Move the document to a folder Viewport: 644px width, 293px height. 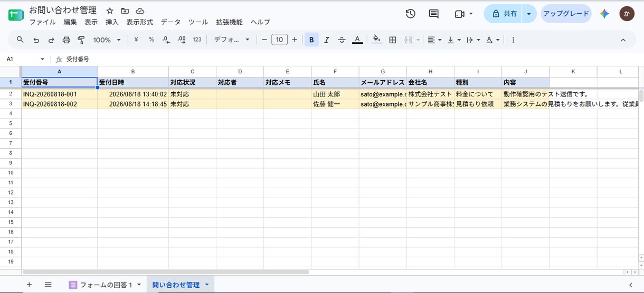pos(125,11)
